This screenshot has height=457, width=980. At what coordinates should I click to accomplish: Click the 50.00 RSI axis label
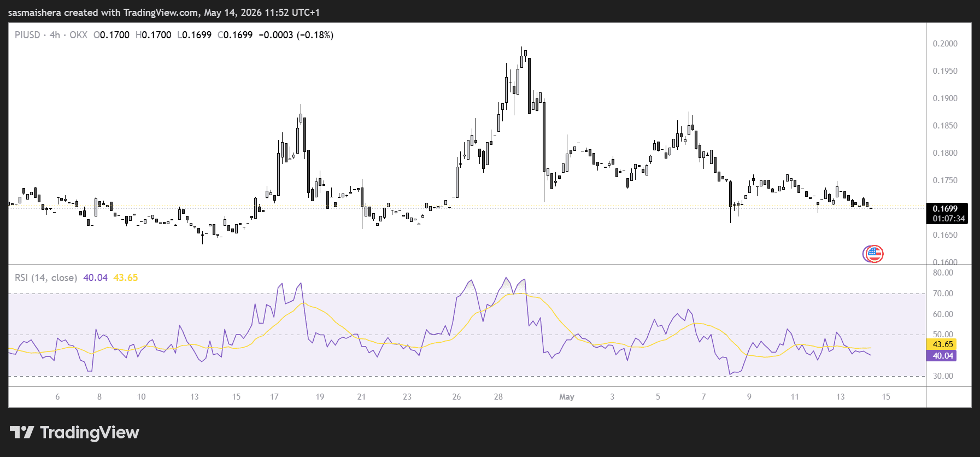(x=943, y=335)
